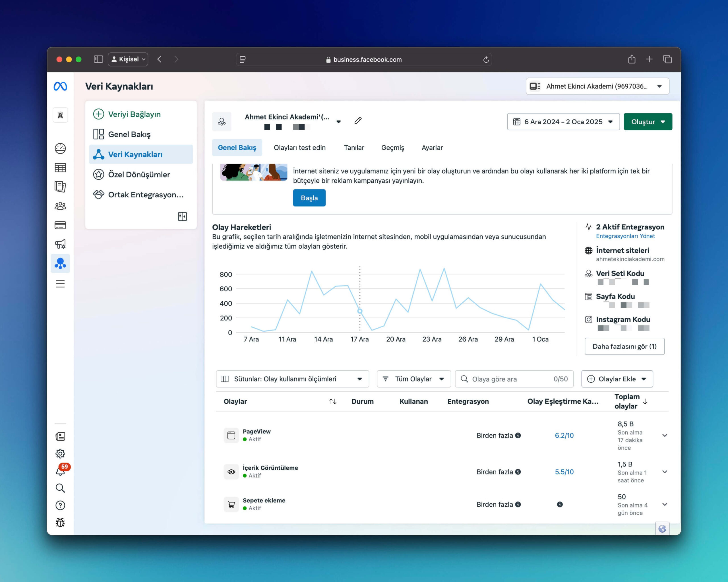
Task: Click the Audiences people icon in rail
Action: tap(60, 206)
